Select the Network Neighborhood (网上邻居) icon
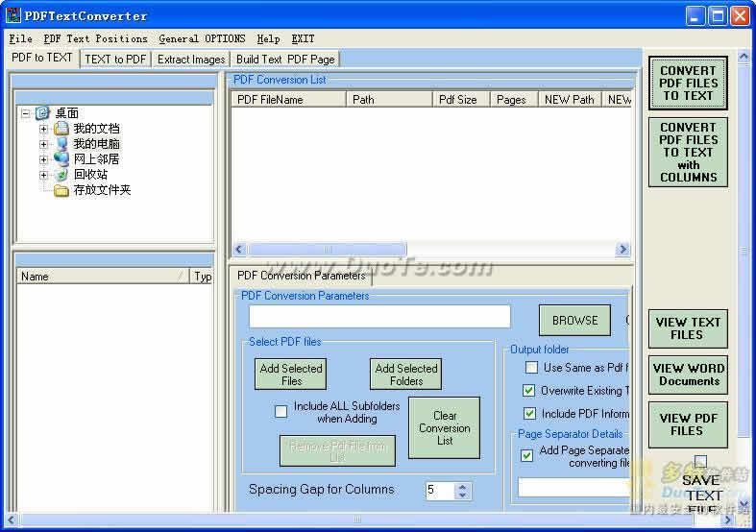 point(61,159)
